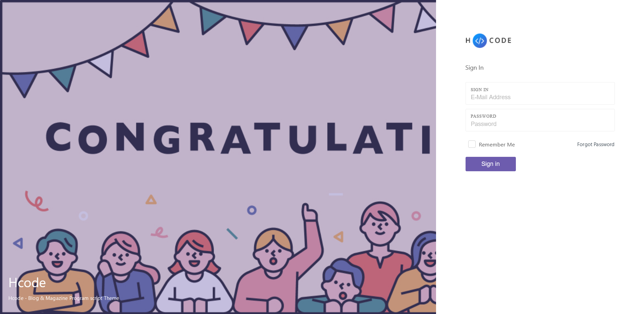The height and width of the screenshot is (314, 644).
Task: Click the blue code-bracket logo icon
Action: (480, 41)
